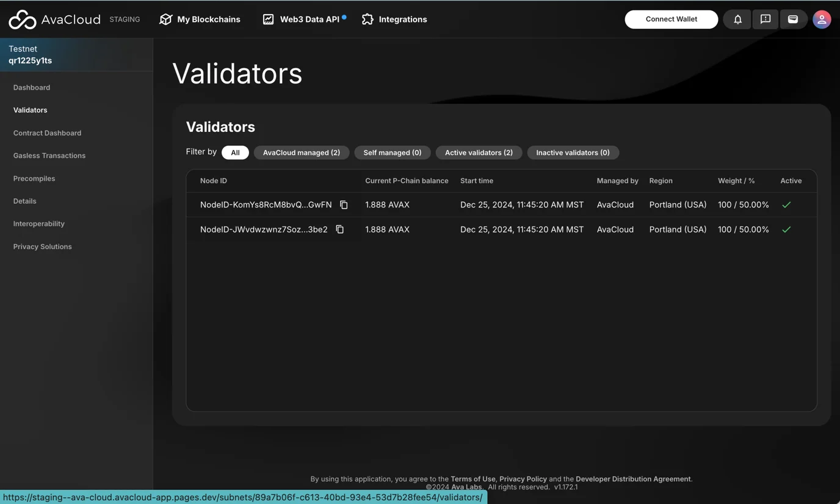840x504 pixels.
Task: Go to Interoperability section
Action: tap(39, 224)
